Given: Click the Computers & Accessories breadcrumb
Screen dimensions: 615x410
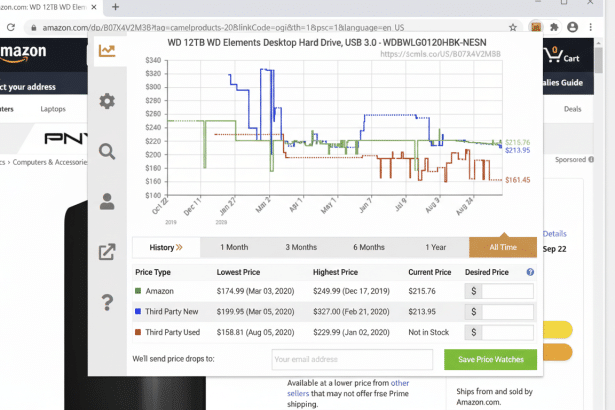Looking at the screenshot, I should [49, 162].
